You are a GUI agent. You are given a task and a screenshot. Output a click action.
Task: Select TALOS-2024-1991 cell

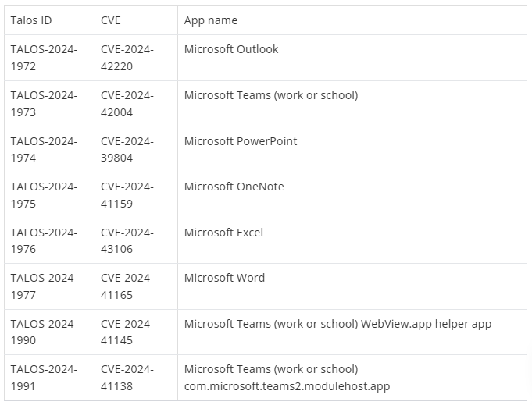(x=44, y=378)
